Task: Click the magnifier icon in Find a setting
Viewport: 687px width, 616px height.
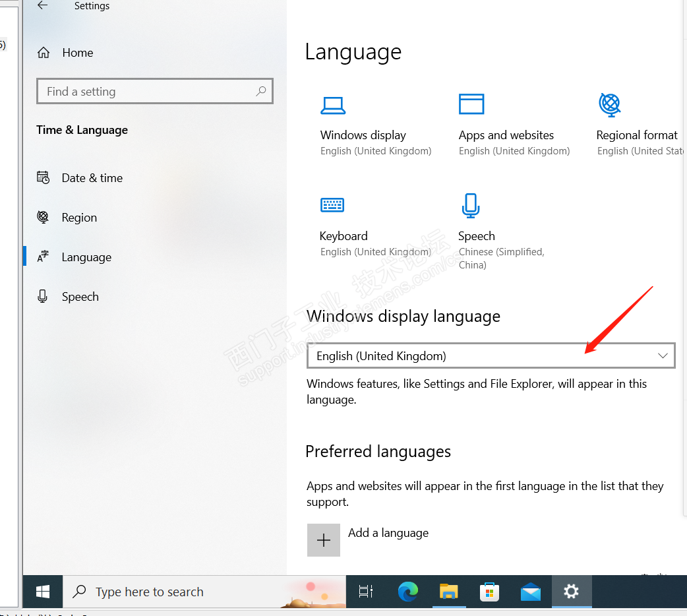Action: point(260,91)
